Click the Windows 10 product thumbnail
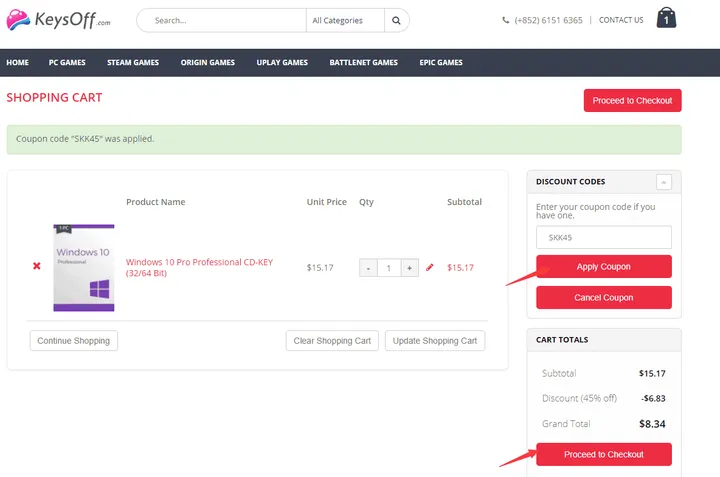The image size is (720, 477). [83, 267]
